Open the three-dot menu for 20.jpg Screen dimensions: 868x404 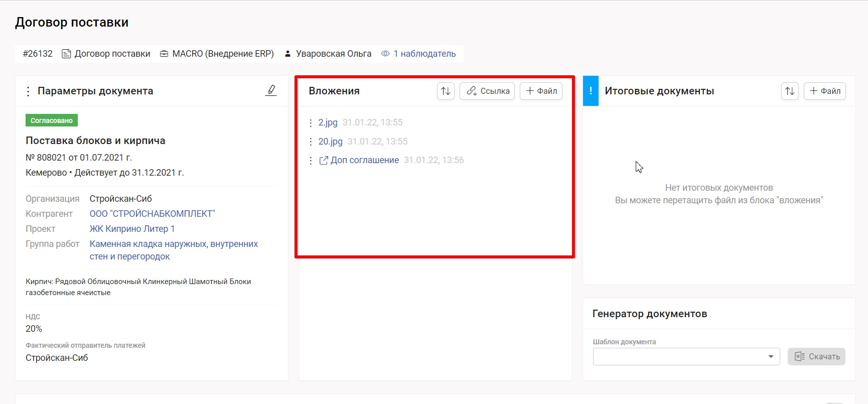311,142
